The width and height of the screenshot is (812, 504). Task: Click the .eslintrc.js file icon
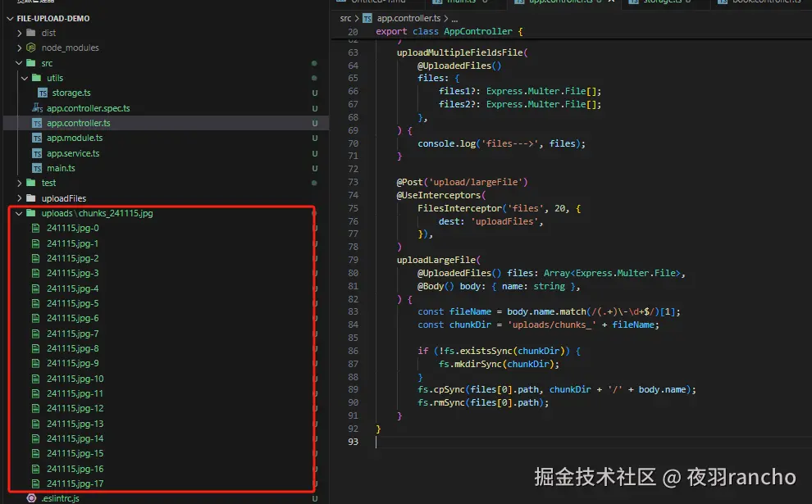[32, 498]
